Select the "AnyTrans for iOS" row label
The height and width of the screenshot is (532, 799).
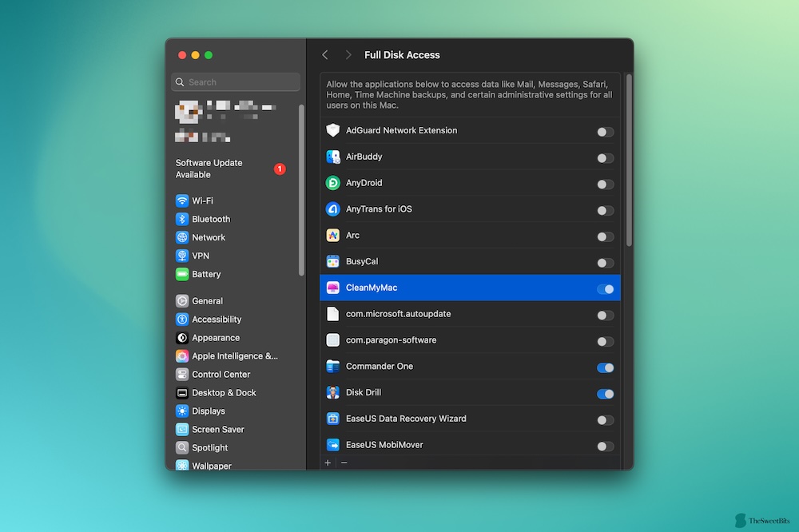[x=379, y=209]
